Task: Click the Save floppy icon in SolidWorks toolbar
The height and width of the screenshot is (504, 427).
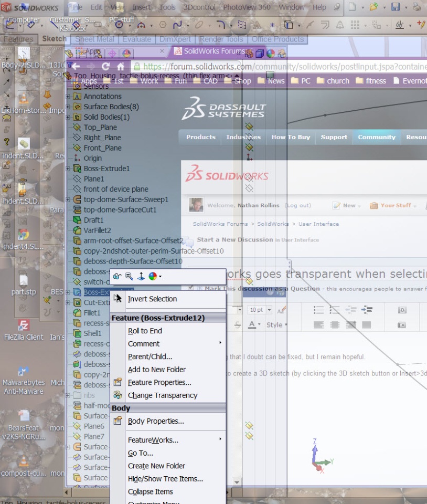Action: [396, 7]
